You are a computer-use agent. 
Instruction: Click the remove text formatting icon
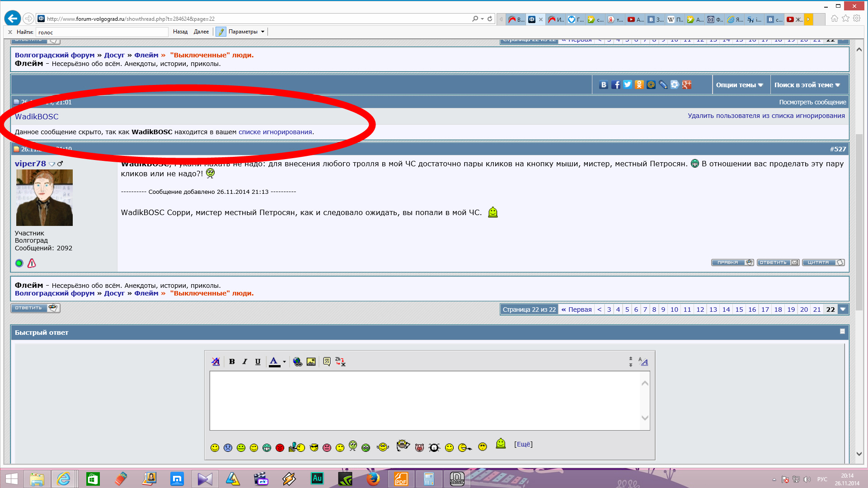tap(216, 361)
